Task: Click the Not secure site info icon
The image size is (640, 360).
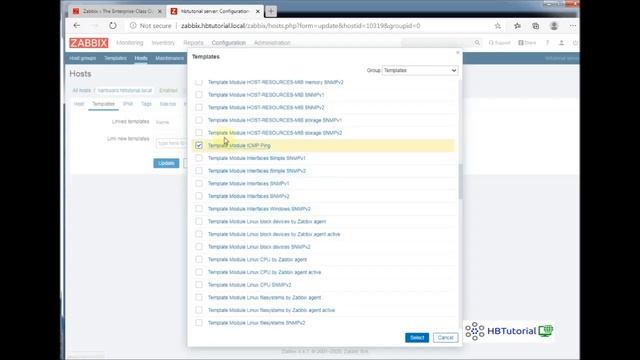Action: click(133, 26)
